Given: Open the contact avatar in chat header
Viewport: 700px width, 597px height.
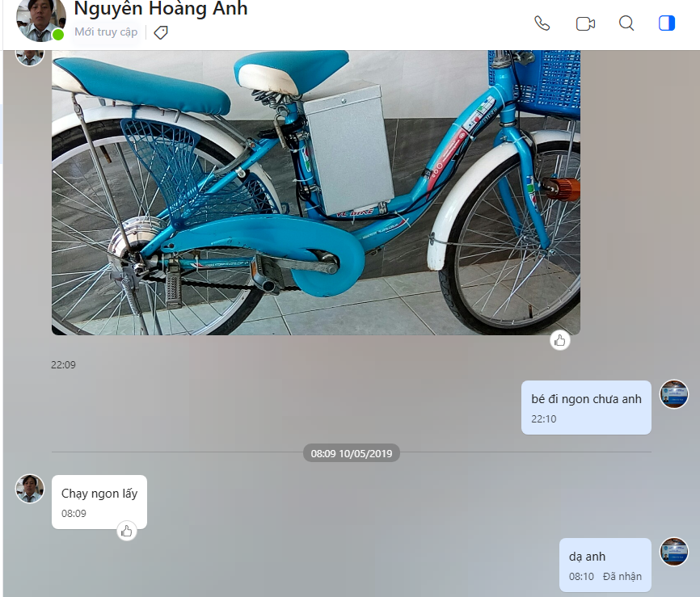Looking at the screenshot, I should (39, 19).
